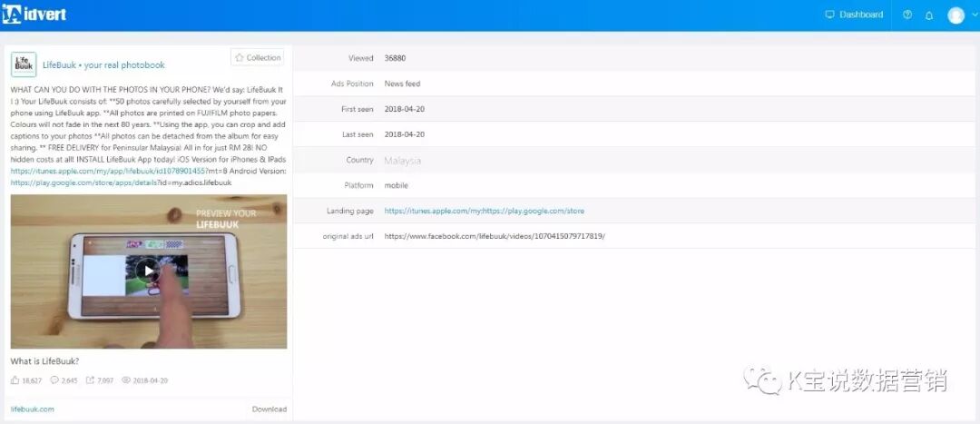Viewport: 980px width, 424px height.
Task: Click the First seen date value
Action: [x=405, y=110]
